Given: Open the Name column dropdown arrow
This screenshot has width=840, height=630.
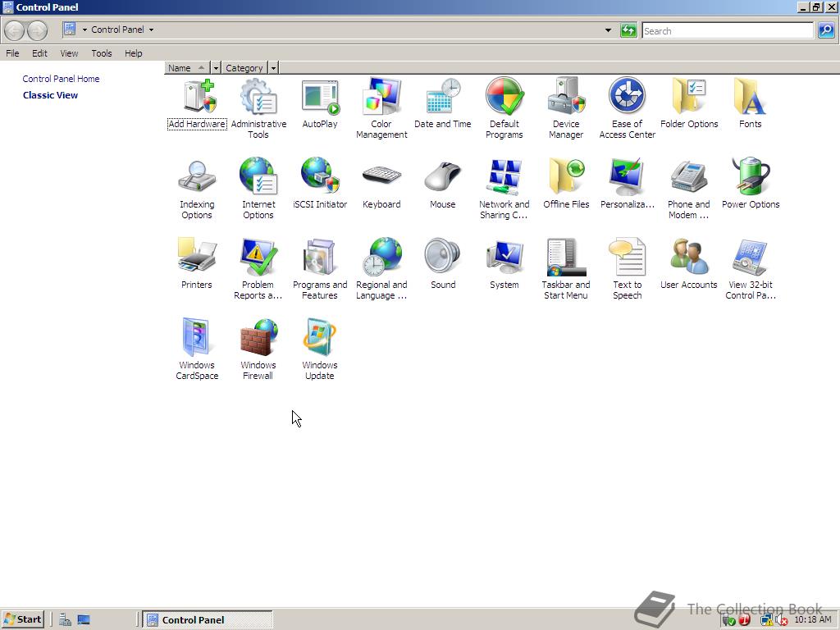Looking at the screenshot, I should click(216, 68).
